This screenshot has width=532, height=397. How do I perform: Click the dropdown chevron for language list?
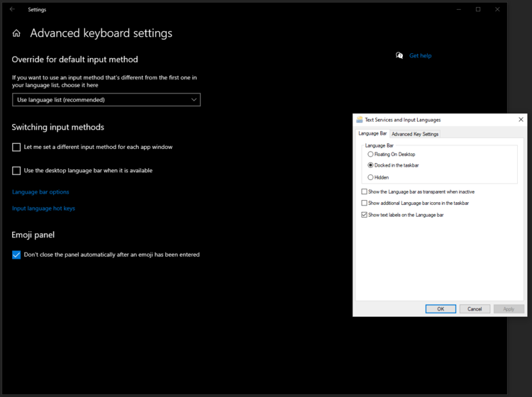194,100
